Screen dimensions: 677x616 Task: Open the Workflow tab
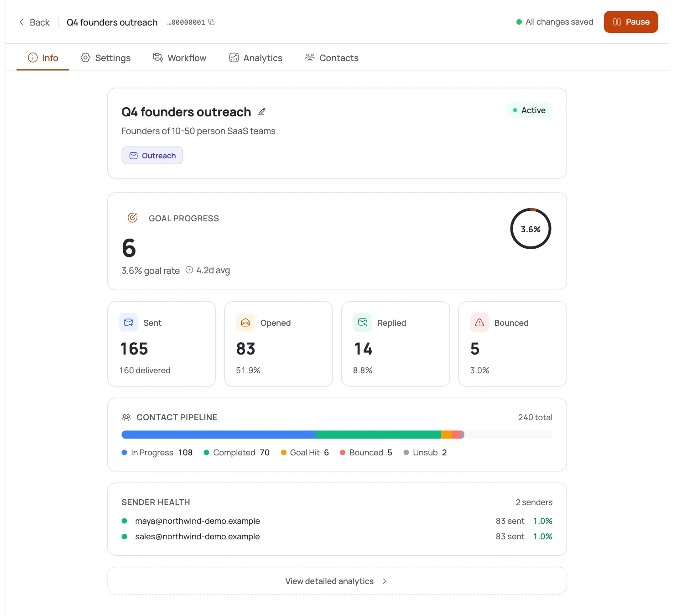(180, 58)
